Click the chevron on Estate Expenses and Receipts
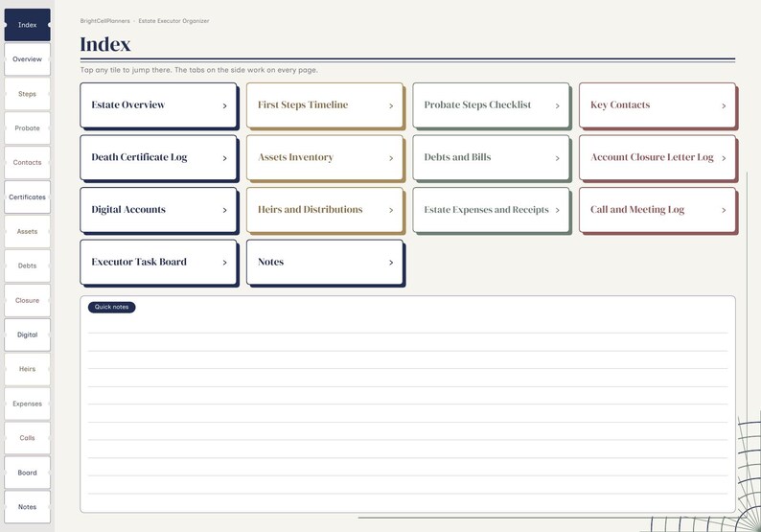This screenshot has width=761, height=532. (x=558, y=210)
